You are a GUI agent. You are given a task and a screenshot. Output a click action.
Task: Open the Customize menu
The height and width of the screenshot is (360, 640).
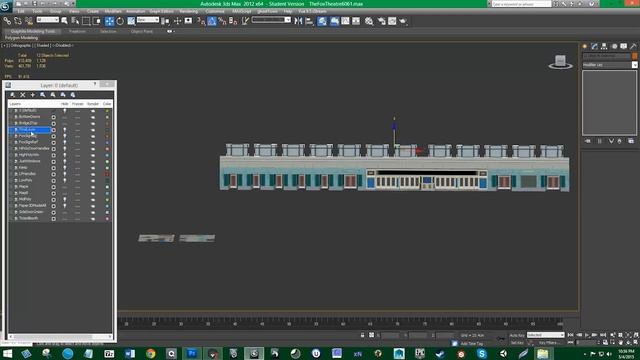point(215,11)
